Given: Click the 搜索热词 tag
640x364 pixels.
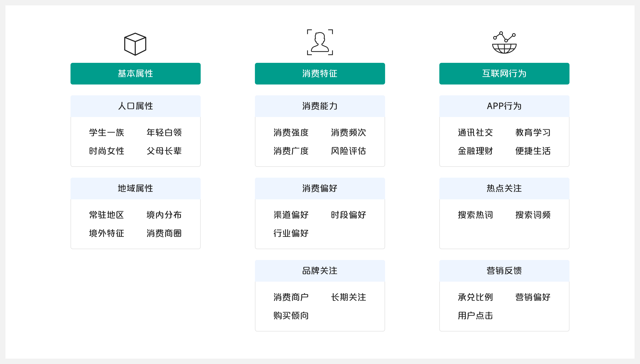Looking at the screenshot, I should pyautogui.click(x=475, y=215).
